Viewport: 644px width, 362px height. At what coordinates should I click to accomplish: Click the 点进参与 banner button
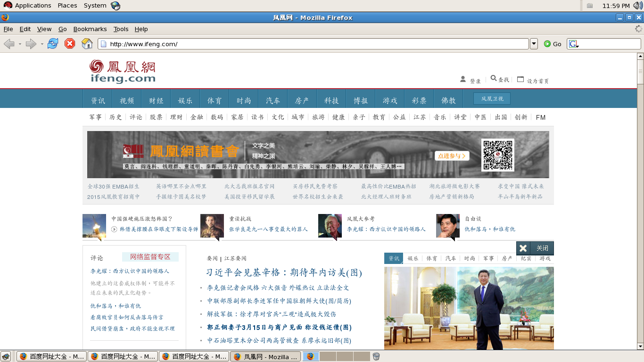click(452, 156)
